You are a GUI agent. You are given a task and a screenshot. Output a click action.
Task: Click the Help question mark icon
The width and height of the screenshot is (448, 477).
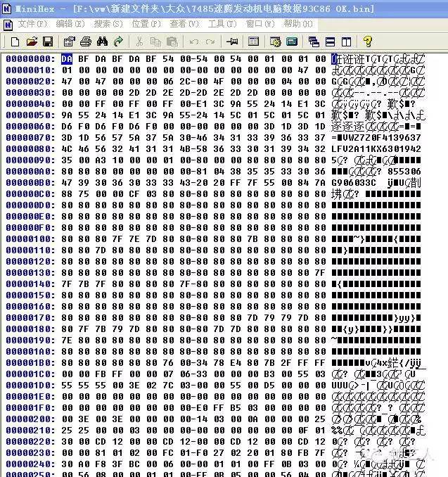coord(366,42)
